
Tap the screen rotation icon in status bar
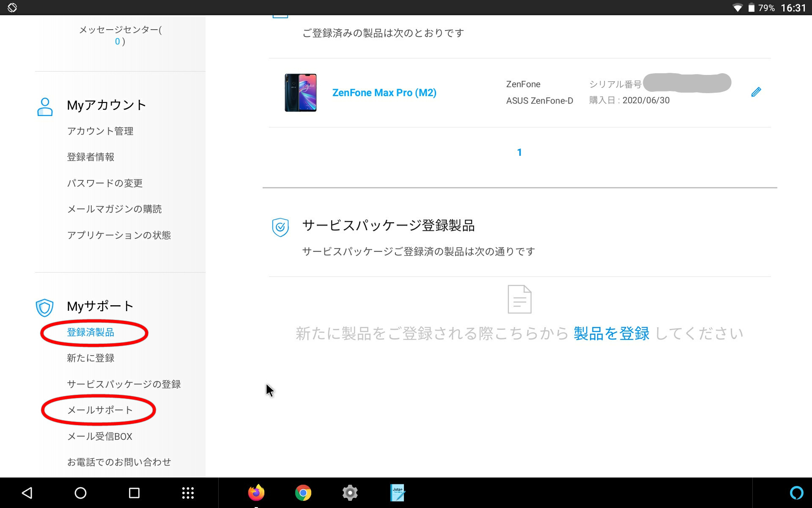tap(12, 8)
